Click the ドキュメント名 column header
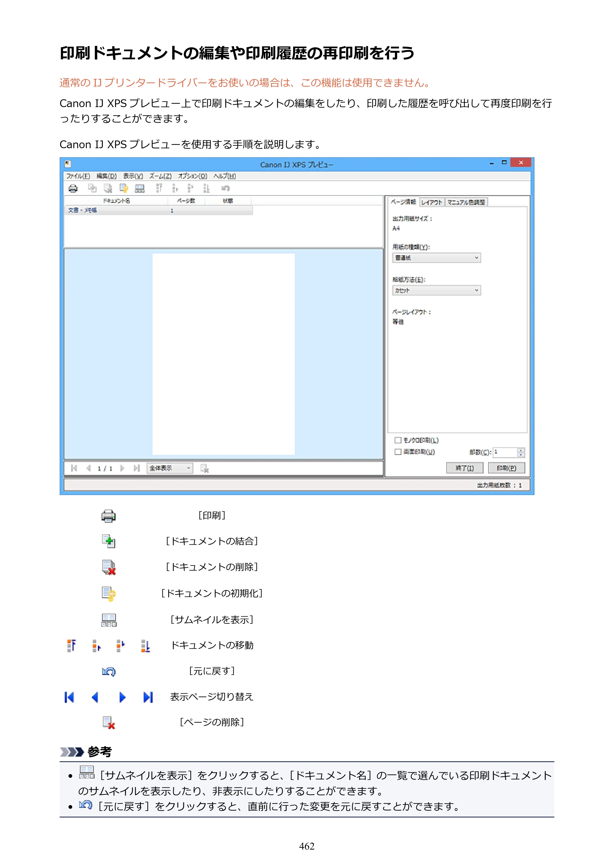The height and width of the screenshot is (868, 614). (x=116, y=201)
